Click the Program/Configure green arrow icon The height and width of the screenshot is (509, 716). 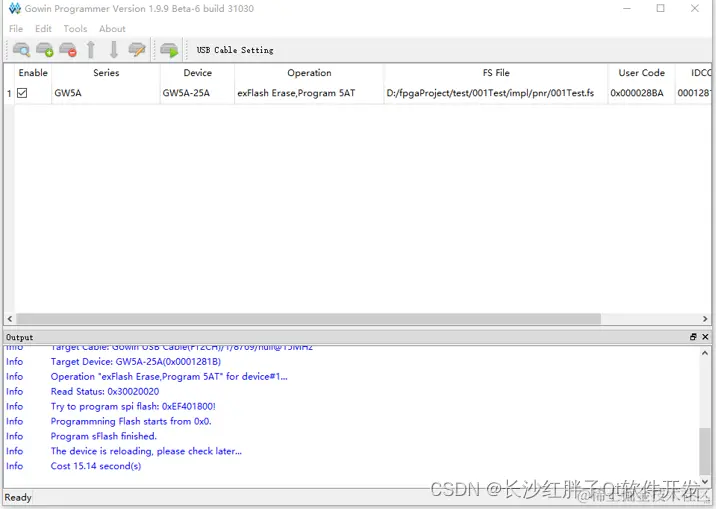pos(169,50)
